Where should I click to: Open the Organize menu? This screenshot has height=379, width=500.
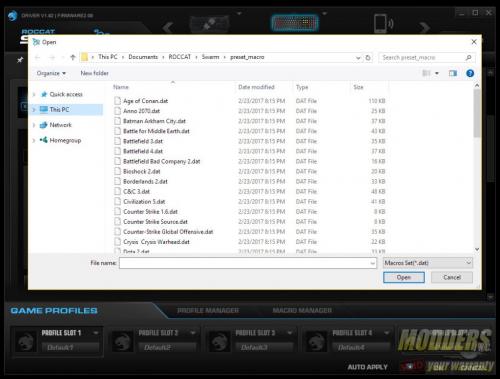(x=51, y=73)
